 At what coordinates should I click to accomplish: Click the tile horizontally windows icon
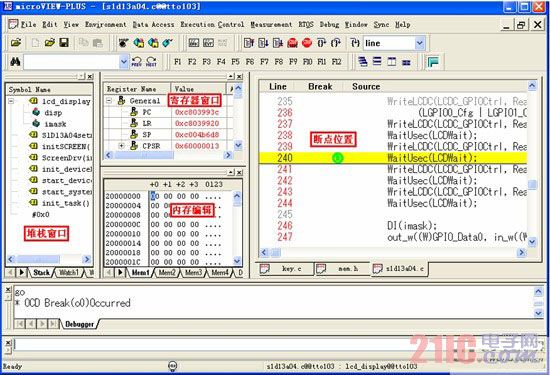(377, 62)
